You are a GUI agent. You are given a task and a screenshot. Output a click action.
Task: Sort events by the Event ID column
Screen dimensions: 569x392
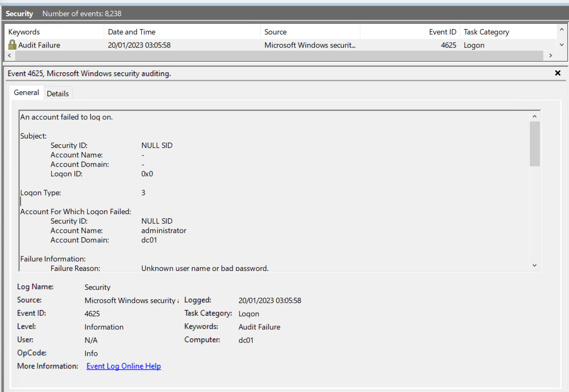[442, 32]
